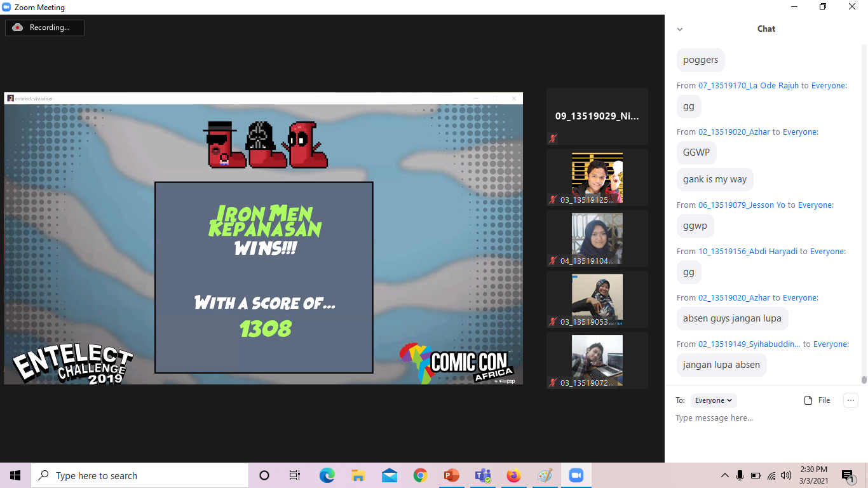The image size is (868, 488).
Task: Click the Comic Con Africa logo
Action: tap(456, 363)
